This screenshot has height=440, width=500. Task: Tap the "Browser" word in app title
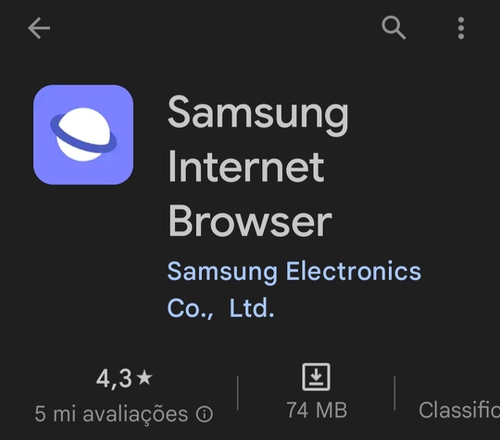click(250, 221)
